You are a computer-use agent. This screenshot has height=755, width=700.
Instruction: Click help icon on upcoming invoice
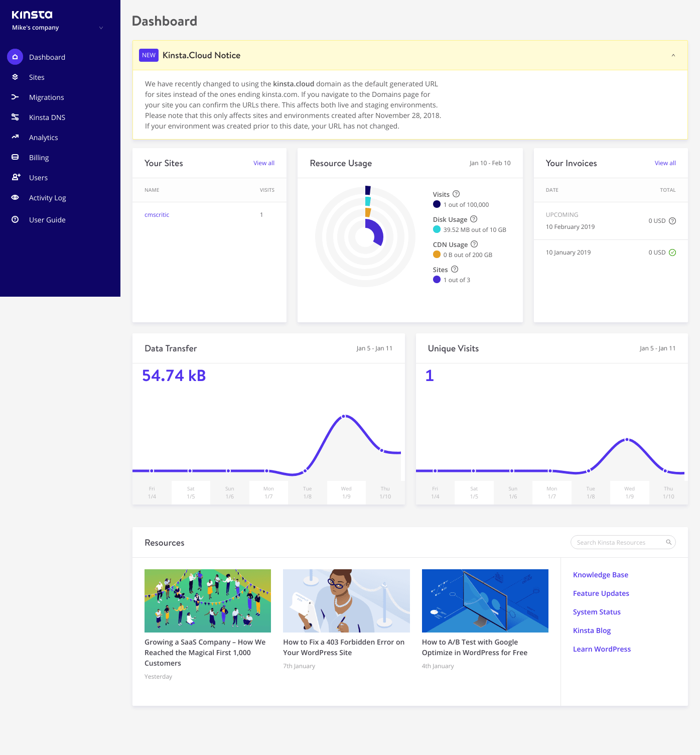point(672,221)
